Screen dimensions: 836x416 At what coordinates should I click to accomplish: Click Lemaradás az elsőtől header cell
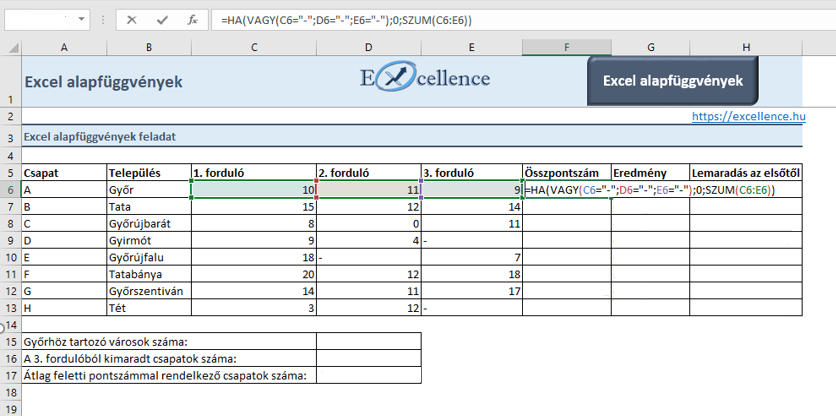click(745, 173)
